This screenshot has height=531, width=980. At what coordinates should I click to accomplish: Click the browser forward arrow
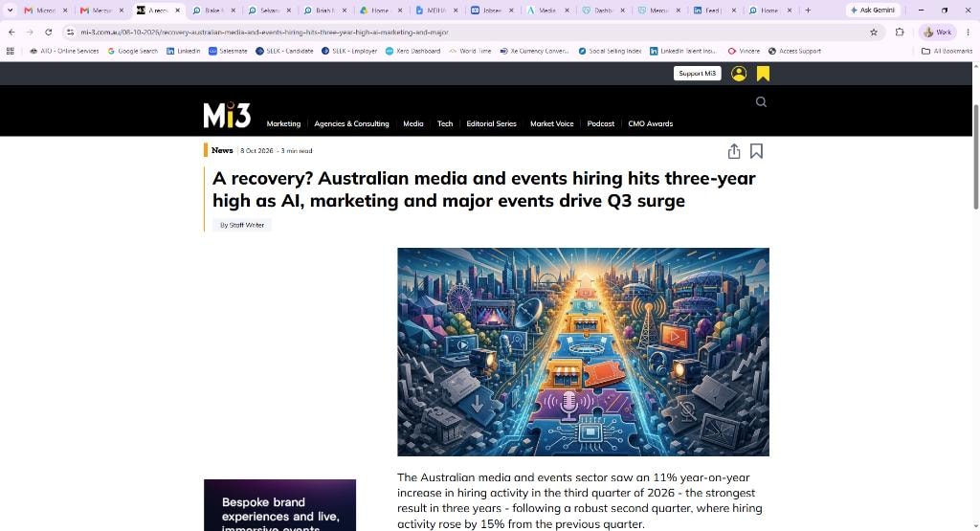click(30, 32)
